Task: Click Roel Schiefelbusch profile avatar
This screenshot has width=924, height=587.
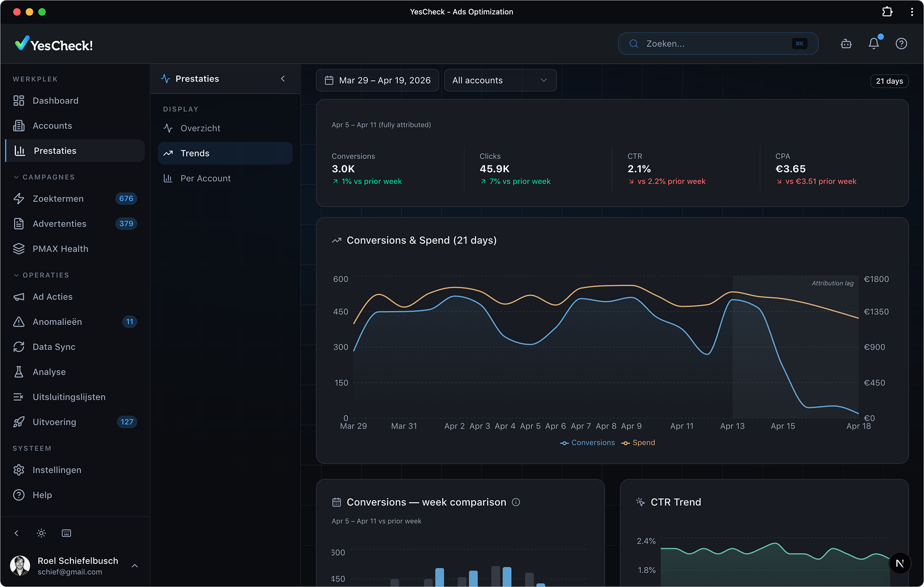Action: click(20, 566)
